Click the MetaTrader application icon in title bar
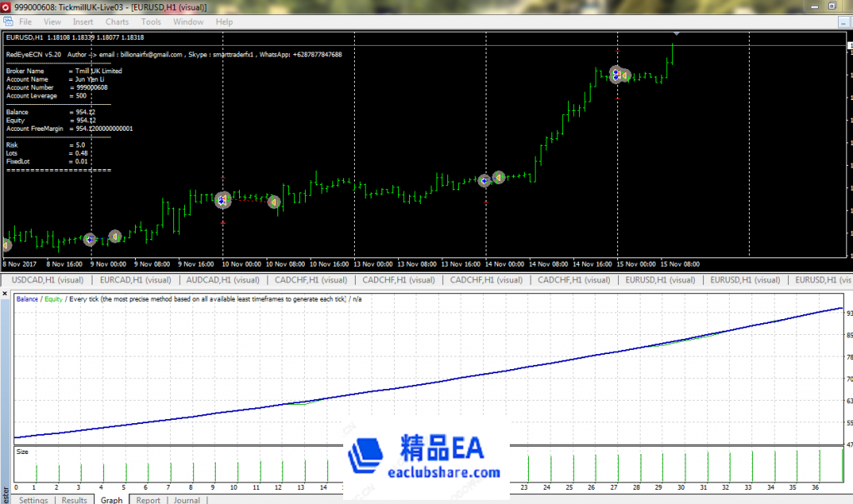The width and height of the screenshot is (853, 504). (6, 7)
